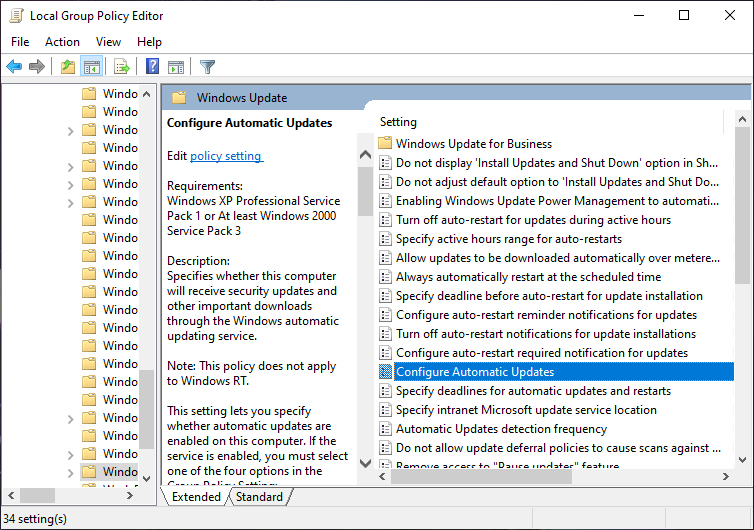Open the Help menu
The height and width of the screenshot is (530, 754).
(x=149, y=42)
